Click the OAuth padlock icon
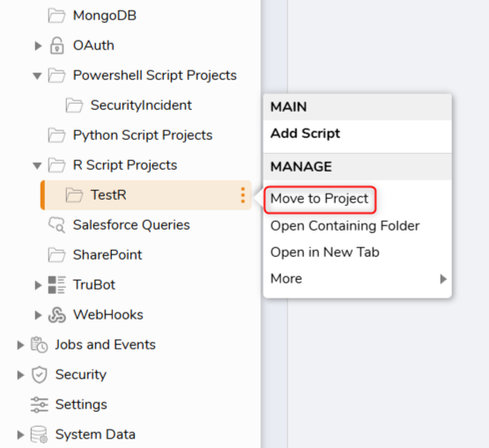This screenshot has width=489, height=448. tap(56, 46)
